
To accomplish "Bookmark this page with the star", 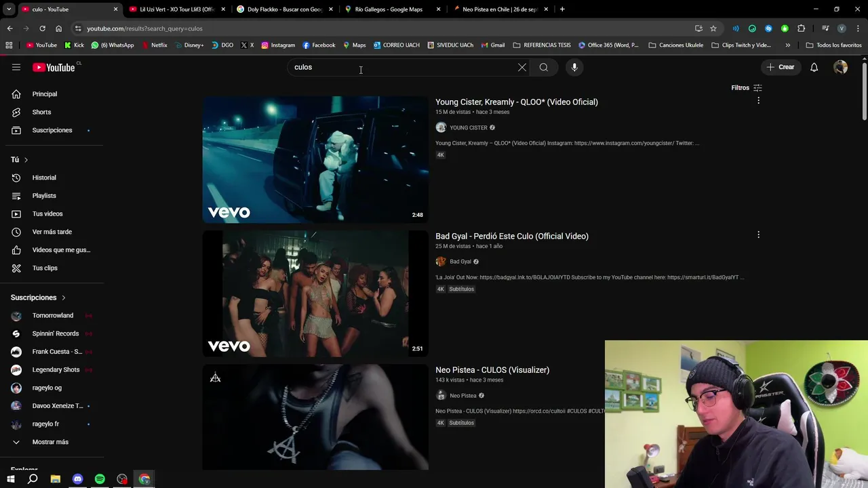I will (x=713, y=28).
